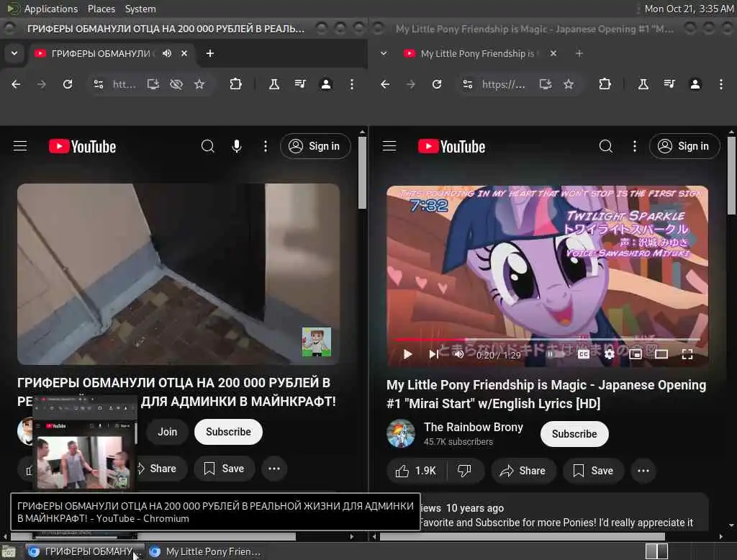
Task: Click YouTube logo in left window
Action: click(x=82, y=146)
